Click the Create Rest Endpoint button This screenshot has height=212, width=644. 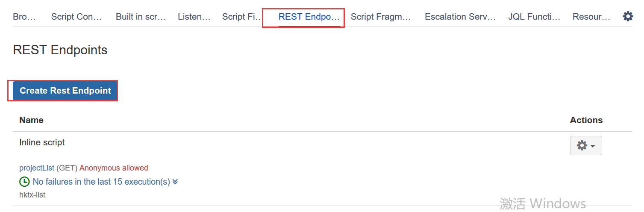(65, 91)
